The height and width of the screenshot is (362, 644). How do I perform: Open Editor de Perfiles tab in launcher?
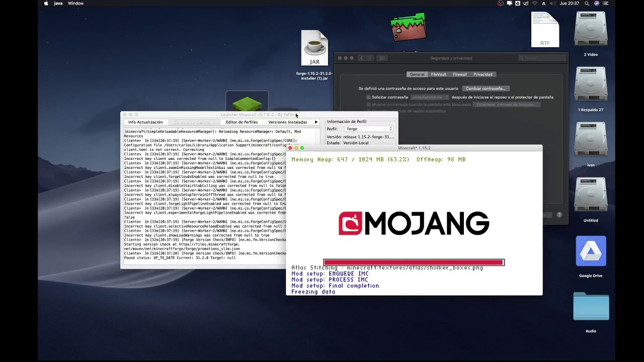click(242, 122)
